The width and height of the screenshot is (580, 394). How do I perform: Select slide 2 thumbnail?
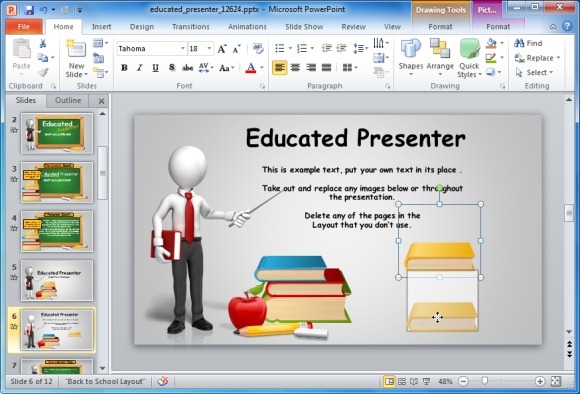[57, 134]
